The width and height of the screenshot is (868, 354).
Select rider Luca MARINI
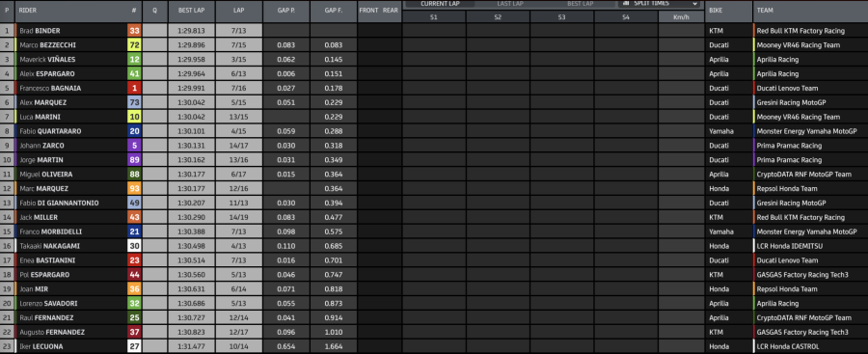[39, 117]
